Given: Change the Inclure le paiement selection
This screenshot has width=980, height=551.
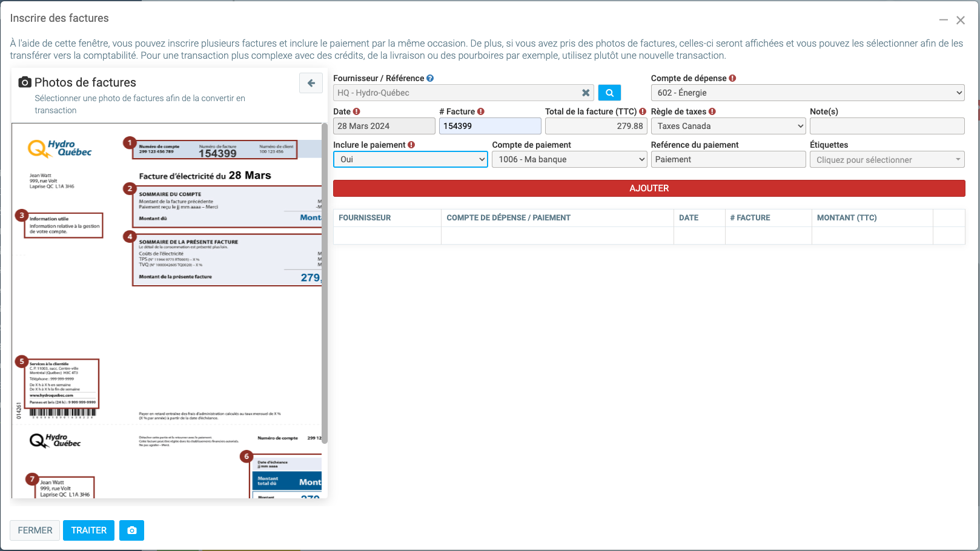Looking at the screenshot, I should click(x=410, y=159).
